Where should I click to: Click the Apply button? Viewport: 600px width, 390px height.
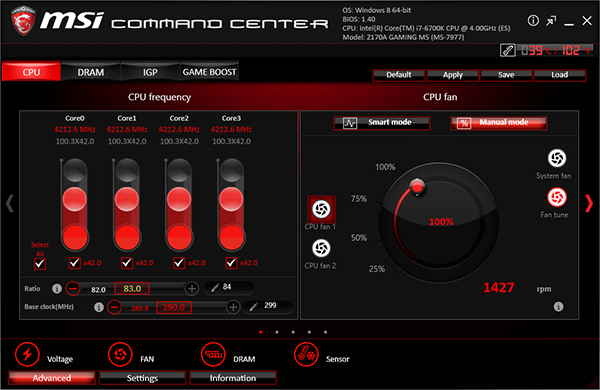click(x=453, y=75)
